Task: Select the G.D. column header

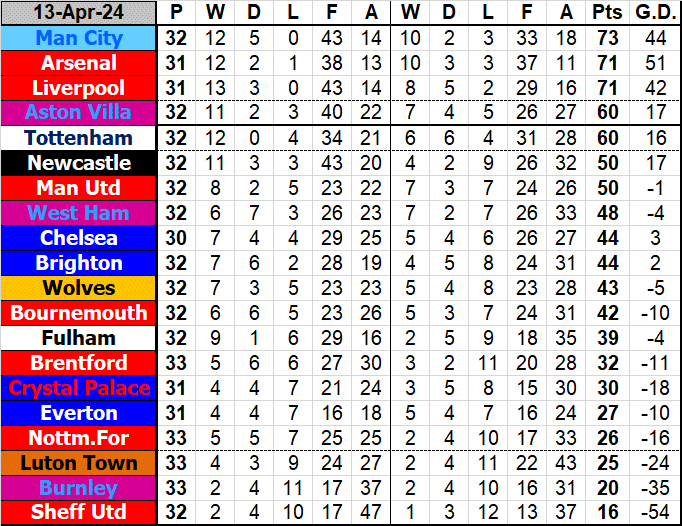Action: [655, 13]
